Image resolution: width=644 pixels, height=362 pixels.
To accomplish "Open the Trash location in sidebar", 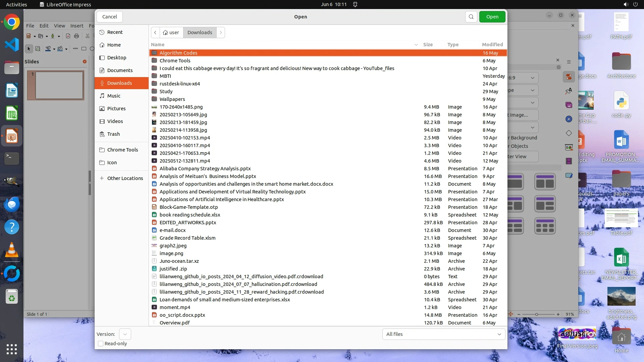I will click(x=113, y=134).
